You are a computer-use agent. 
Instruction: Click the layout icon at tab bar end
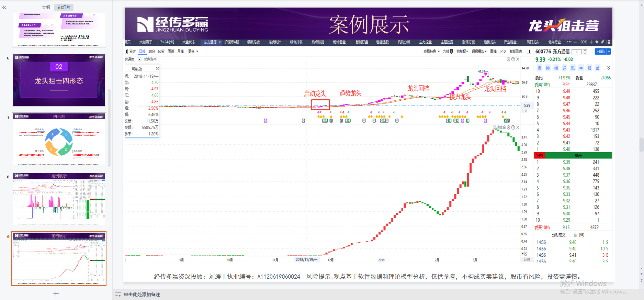608,42
